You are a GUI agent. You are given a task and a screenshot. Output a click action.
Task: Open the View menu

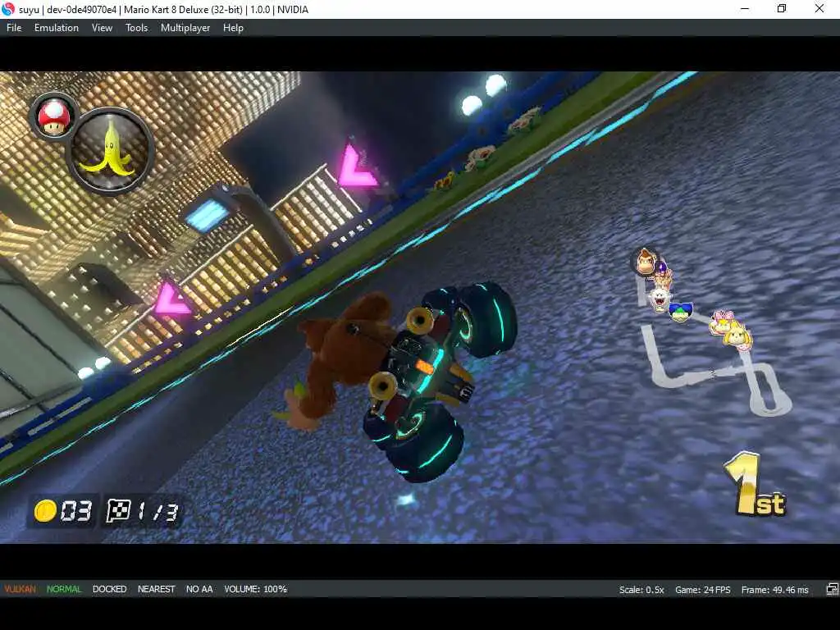point(102,28)
